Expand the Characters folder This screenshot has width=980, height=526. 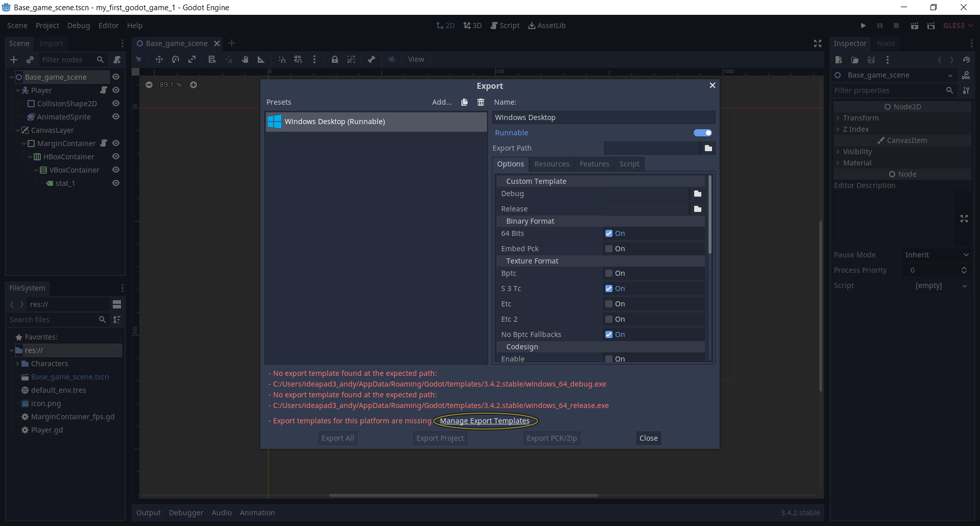pyautogui.click(x=18, y=364)
